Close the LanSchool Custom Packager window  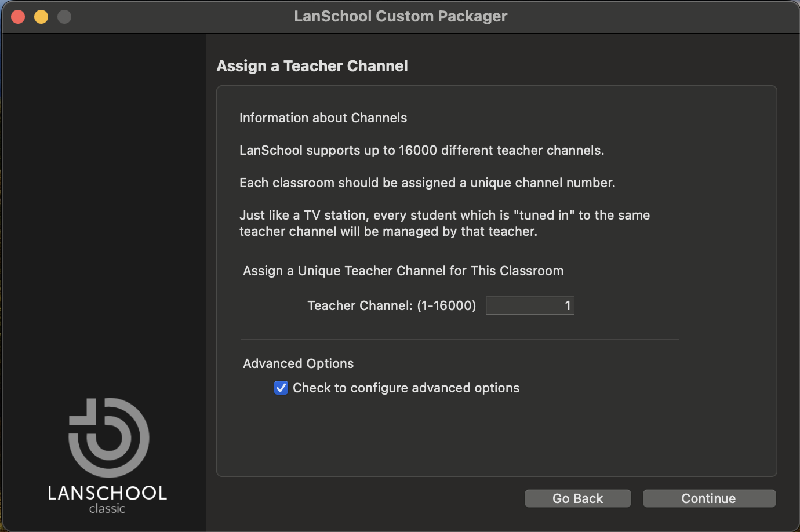(18, 17)
